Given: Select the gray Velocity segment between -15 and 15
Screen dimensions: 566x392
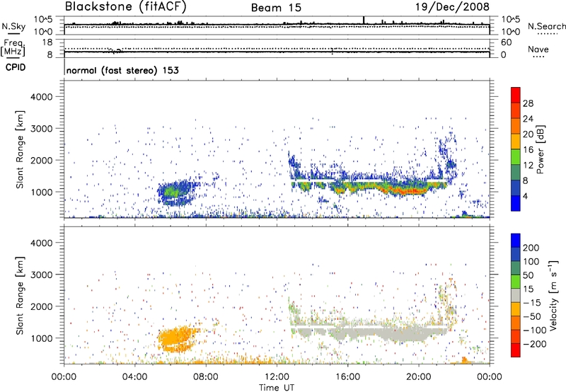Looking at the screenshot, I should tap(516, 295).
